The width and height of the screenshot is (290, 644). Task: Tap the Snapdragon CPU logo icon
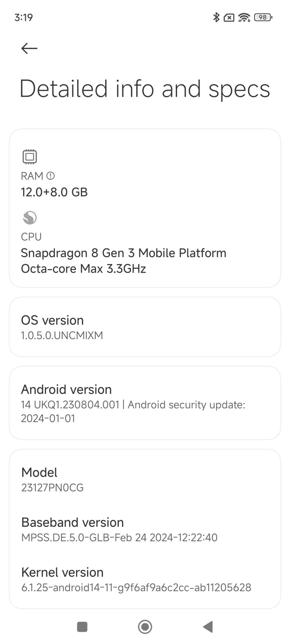30,218
